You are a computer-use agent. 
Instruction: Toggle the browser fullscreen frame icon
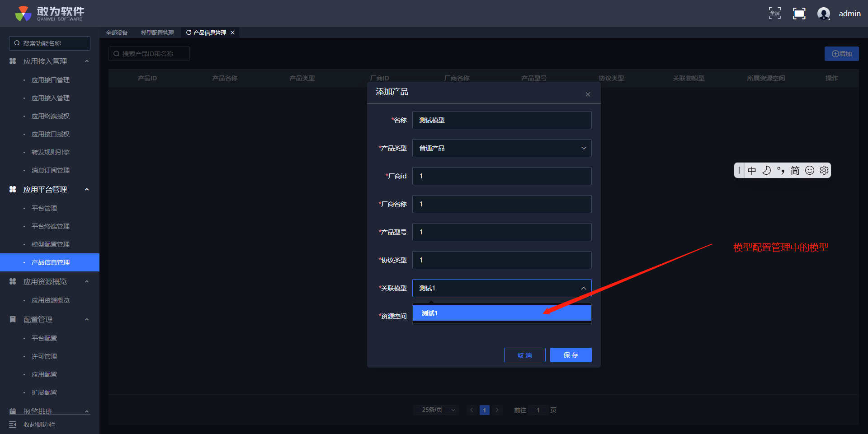point(799,14)
